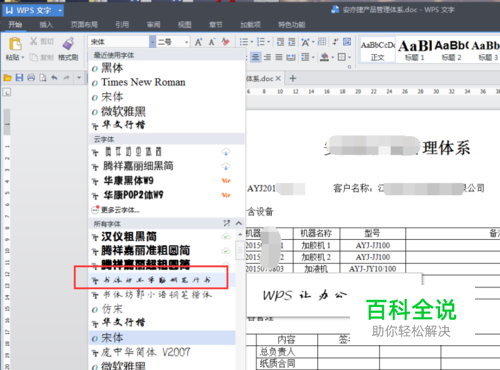Switch to the 引用 tab
Viewport: 500px width, 370px height.
point(122,24)
